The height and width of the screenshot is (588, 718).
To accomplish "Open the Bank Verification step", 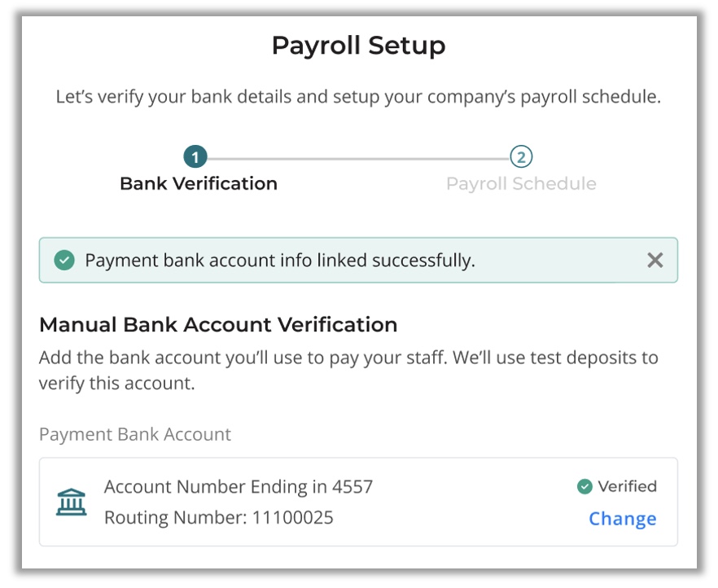I will 199,183.
